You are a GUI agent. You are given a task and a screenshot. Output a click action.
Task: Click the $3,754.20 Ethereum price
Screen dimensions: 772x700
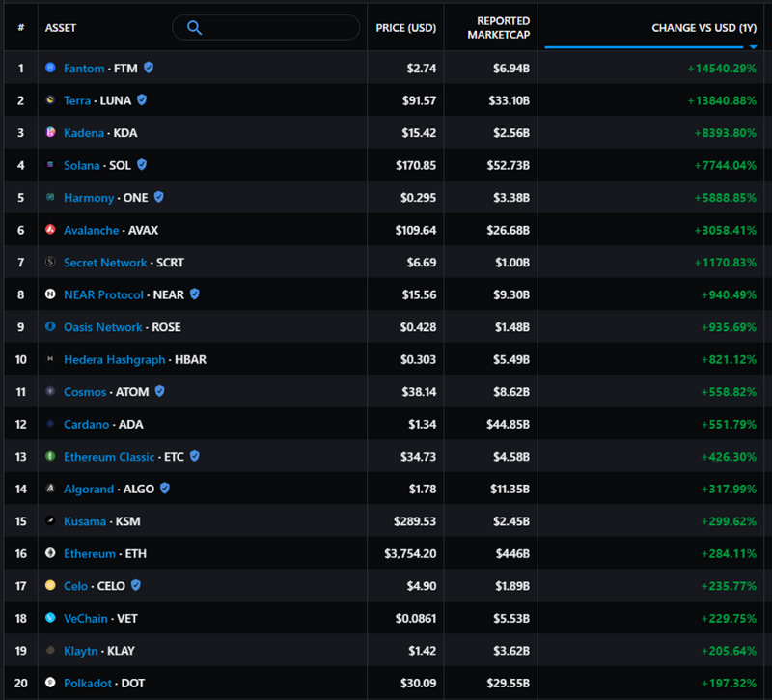point(410,553)
